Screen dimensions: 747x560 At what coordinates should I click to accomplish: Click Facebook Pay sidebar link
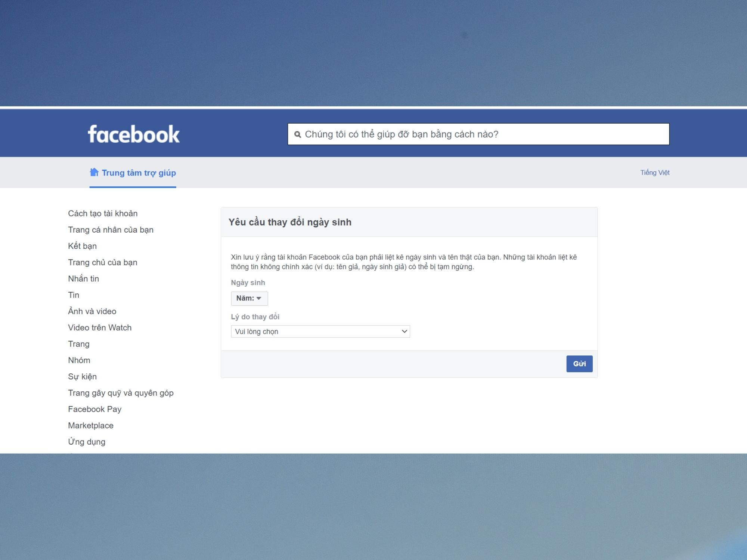tap(95, 409)
